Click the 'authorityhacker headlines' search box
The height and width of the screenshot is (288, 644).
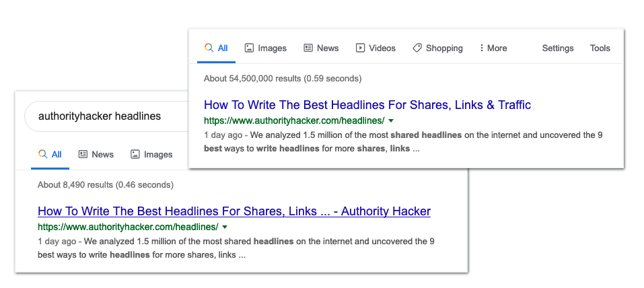click(x=100, y=116)
